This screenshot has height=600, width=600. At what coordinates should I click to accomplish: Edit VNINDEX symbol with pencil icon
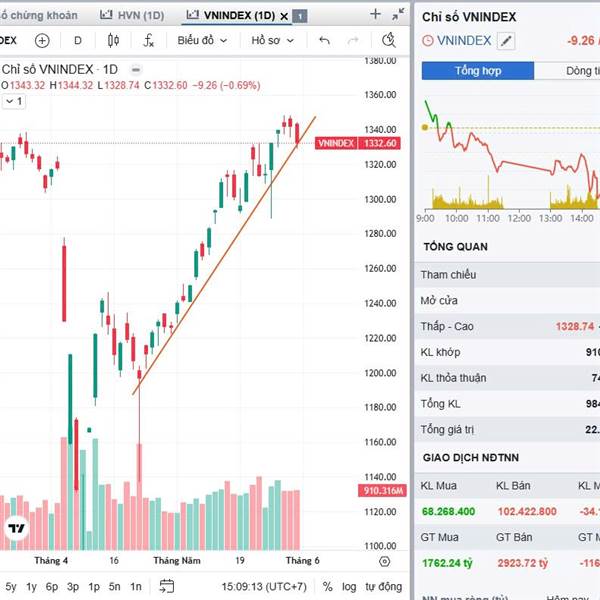pyautogui.click(x=506, y=41)
